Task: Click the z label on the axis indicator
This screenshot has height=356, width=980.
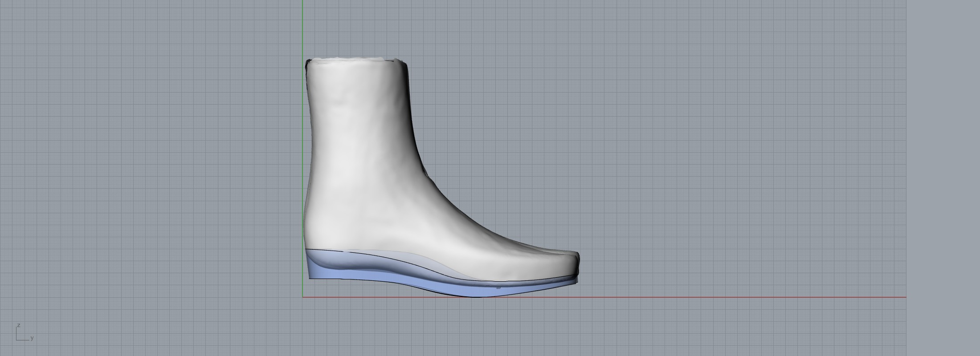Action: [x=19, y=325]
